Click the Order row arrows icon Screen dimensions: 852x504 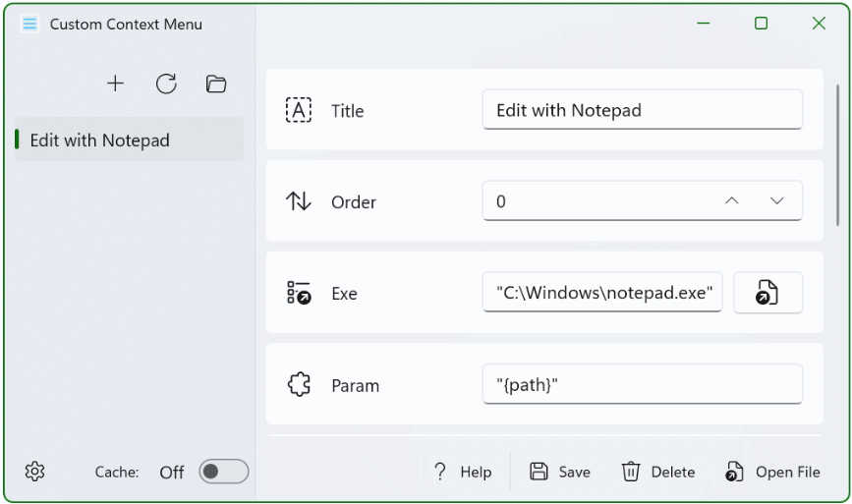(x=299, y=201)
